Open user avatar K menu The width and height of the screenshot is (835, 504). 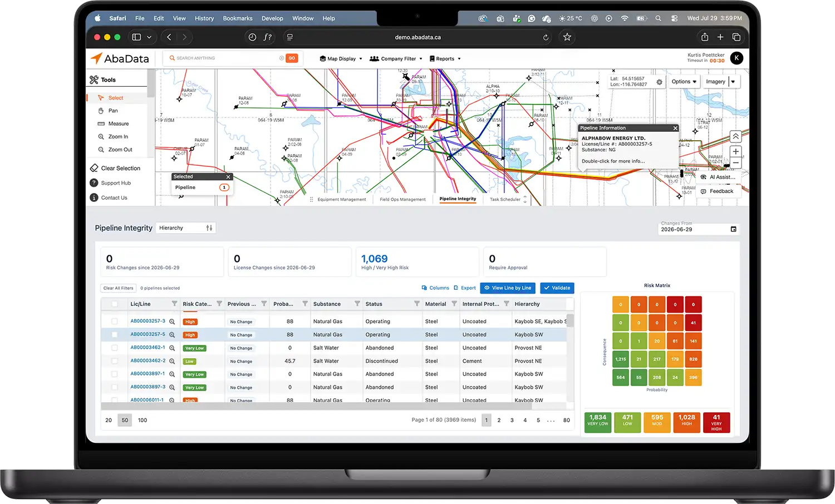coord(736,58)
